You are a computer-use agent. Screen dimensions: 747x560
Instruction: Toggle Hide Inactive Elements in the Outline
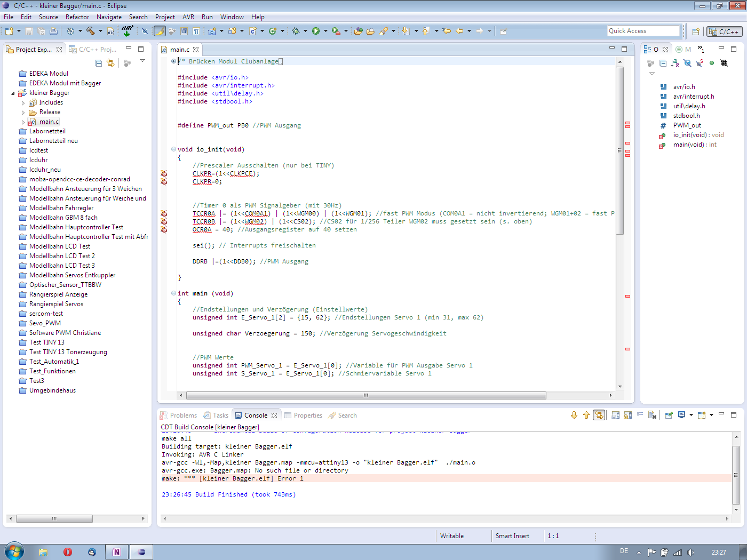pyautogui.click(x=724, y=63)
